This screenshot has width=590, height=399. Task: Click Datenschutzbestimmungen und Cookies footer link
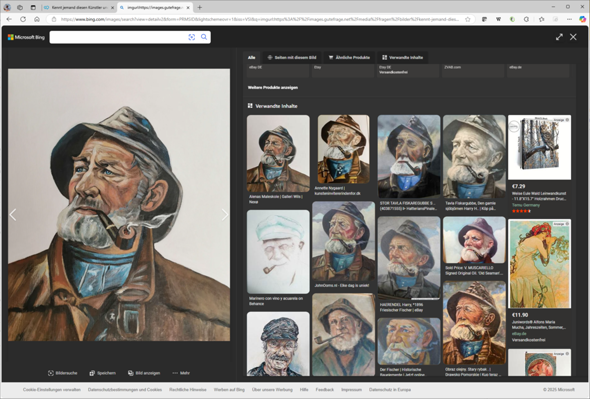click(x=125, y=390)
